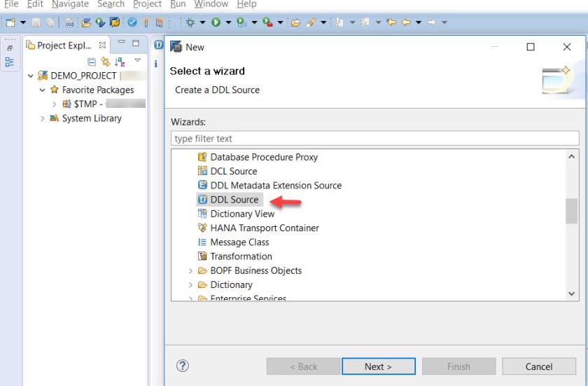Click the green Run icon in toolbar
Viewport: 588px width, 386px height.
(x=216, y=22)
